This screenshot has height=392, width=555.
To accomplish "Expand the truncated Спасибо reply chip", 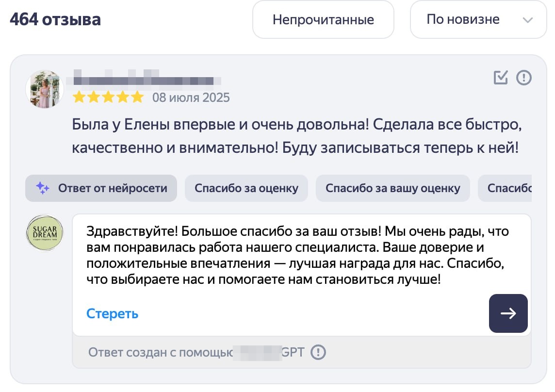I will (515, 188).
